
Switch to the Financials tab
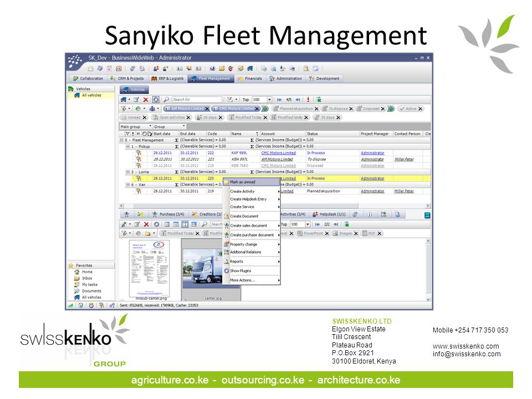coord(250,78)
